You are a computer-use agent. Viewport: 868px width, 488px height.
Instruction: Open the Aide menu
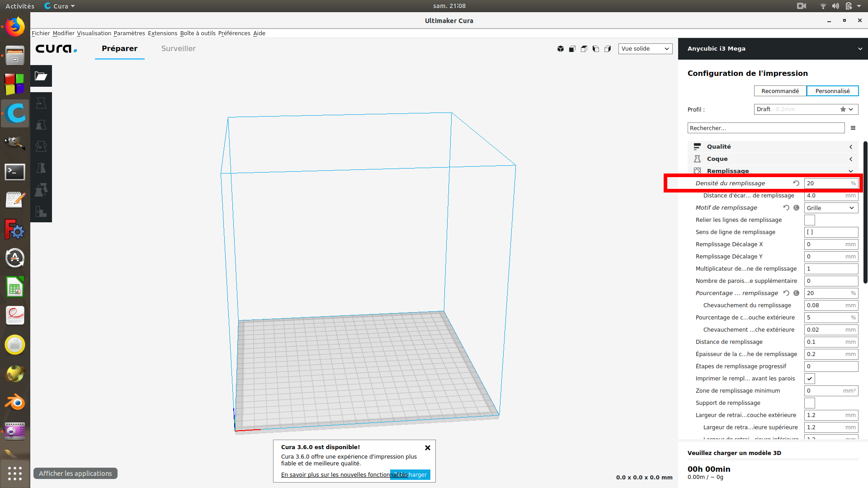259,33
